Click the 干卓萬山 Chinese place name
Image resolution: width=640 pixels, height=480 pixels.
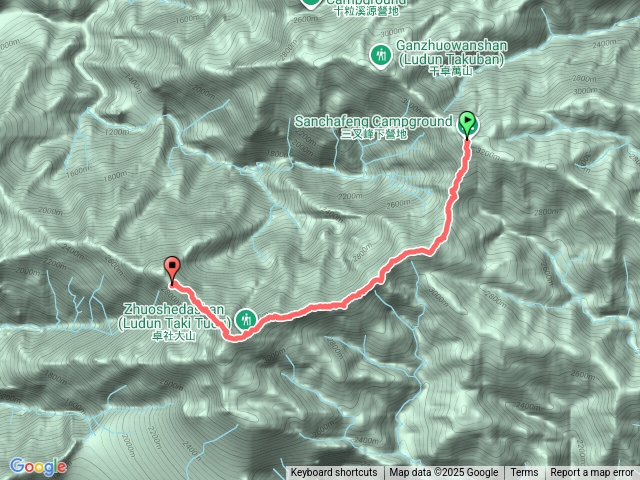coord(451,71)
